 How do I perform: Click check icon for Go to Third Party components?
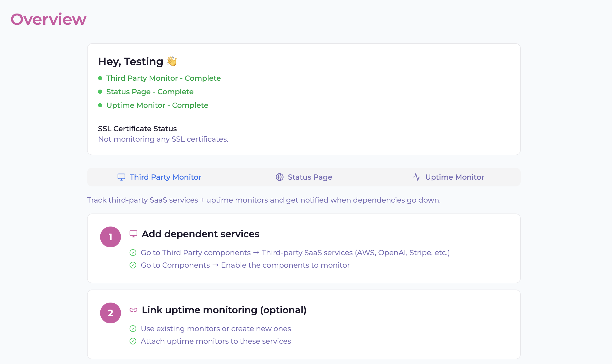tap(133, 253)
